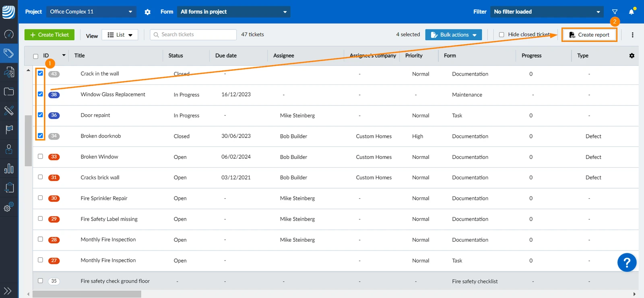Sort by the Priority column header

coord(414,55)
